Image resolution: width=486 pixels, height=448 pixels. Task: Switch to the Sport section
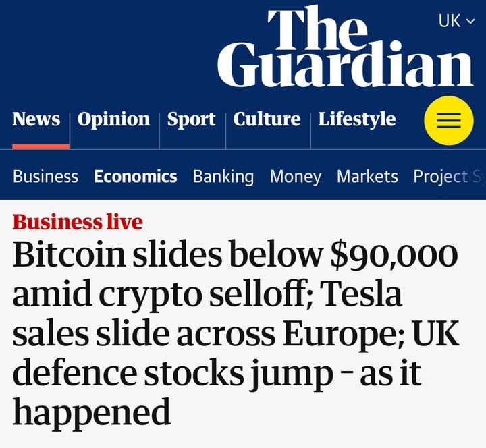pyautogui.click(x=191, y=119)
